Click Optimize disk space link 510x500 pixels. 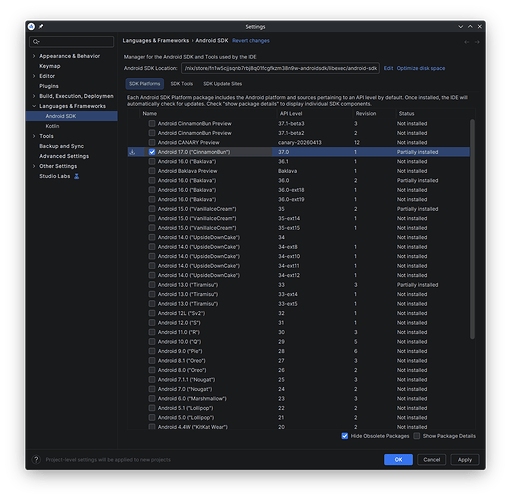pos(421,68)
